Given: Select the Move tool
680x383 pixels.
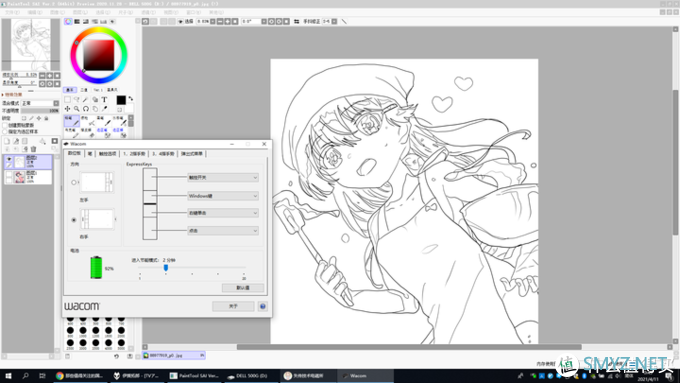Looking at the screenshot, I should 67,109.
